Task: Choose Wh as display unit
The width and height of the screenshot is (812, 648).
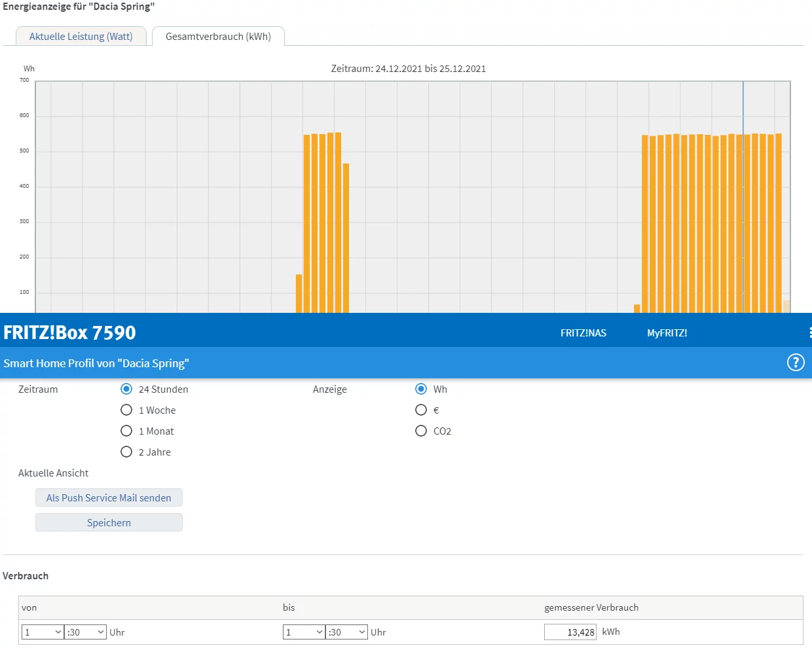Action: (x=421, y=389)
